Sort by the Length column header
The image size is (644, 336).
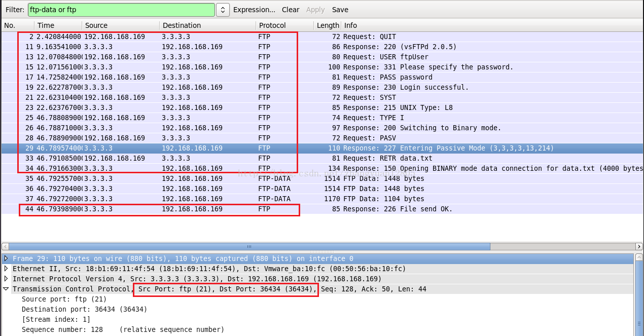328,25
